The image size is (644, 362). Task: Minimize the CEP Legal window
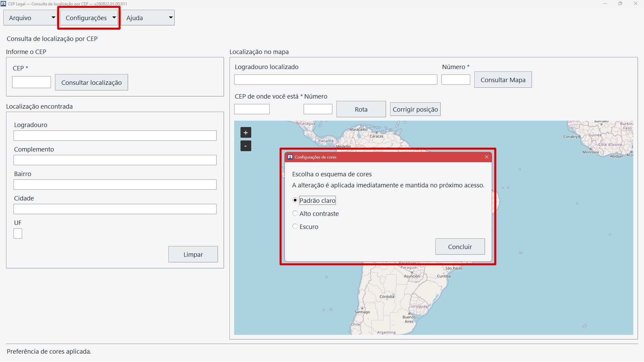coord(605,4)
